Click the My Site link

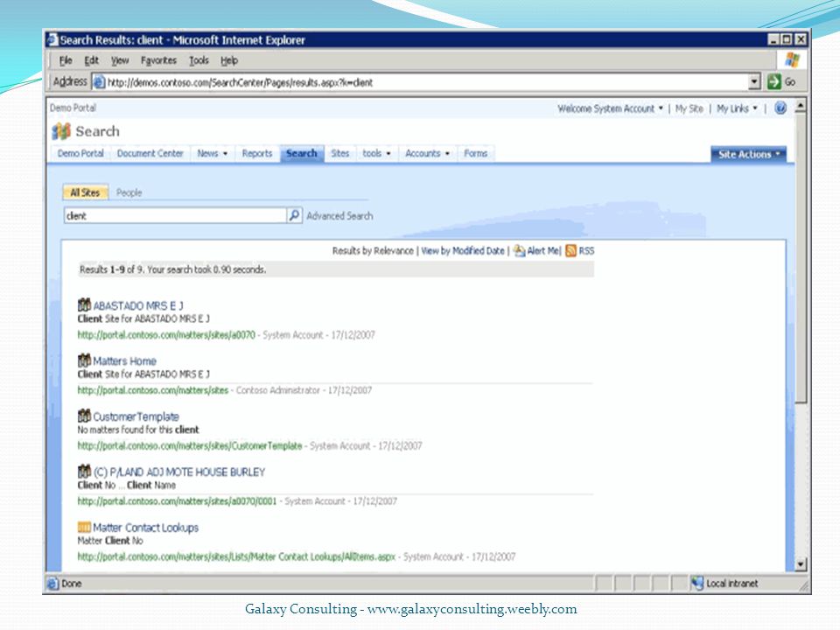click(x=689, y=108)
